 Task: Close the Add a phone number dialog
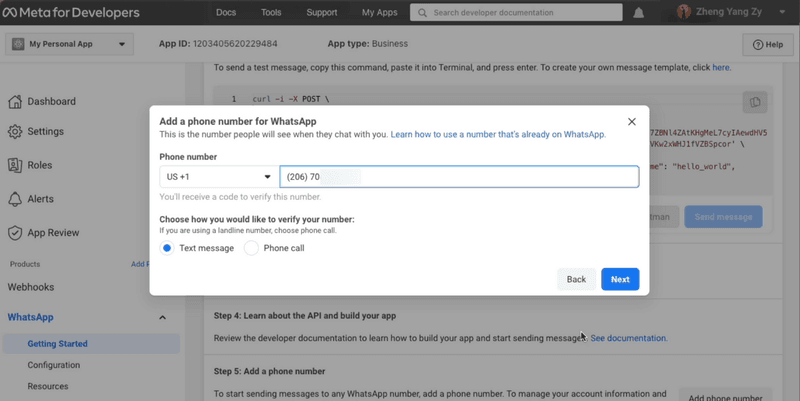coord(632,121)
